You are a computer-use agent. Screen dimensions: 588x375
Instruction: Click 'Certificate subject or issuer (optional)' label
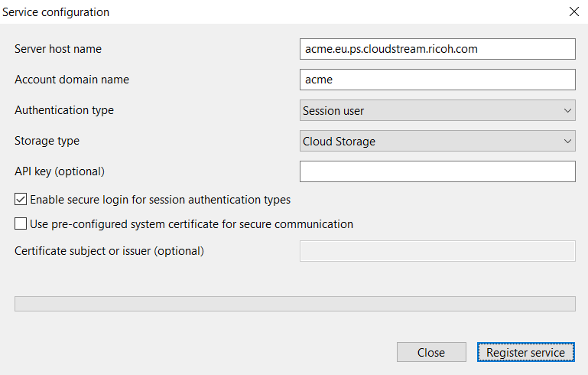pyautogui.click(x=109, y=250)
